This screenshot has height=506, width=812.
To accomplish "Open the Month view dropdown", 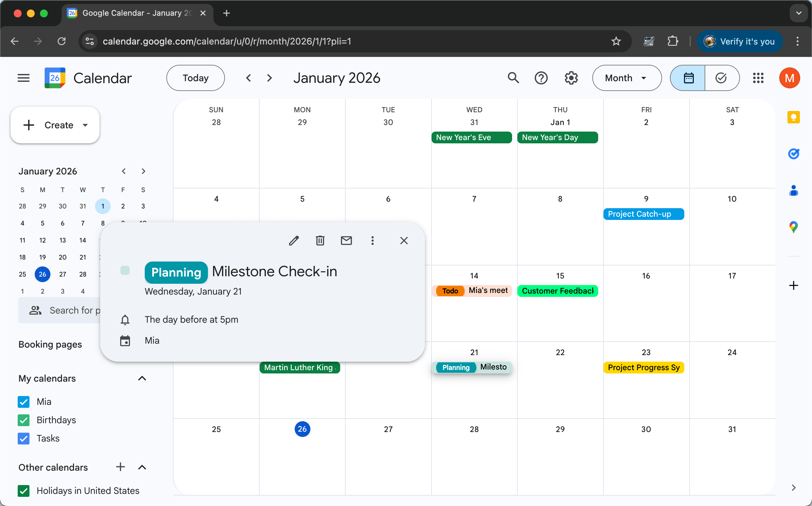I will click(626, 78).
